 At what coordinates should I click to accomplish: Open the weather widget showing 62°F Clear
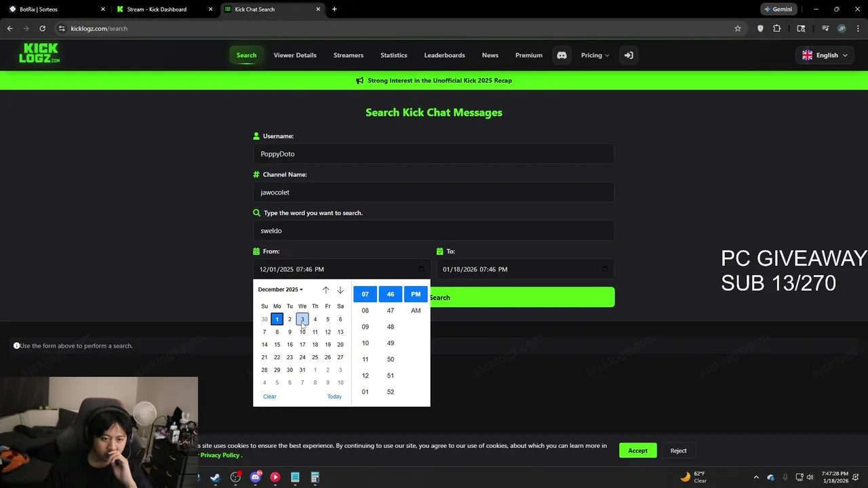(x=693, y=477)
